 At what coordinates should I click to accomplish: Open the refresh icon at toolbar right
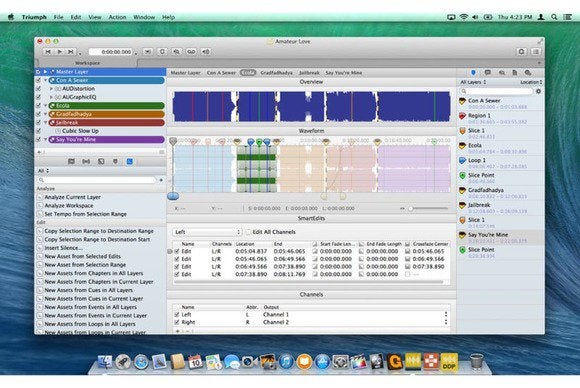521,52
